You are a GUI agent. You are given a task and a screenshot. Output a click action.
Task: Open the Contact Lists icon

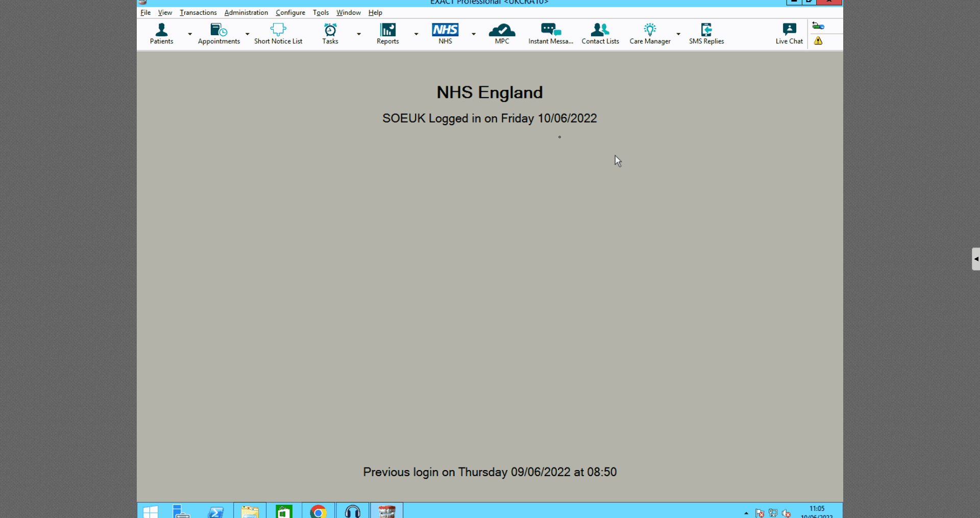[x=600, y=34]
